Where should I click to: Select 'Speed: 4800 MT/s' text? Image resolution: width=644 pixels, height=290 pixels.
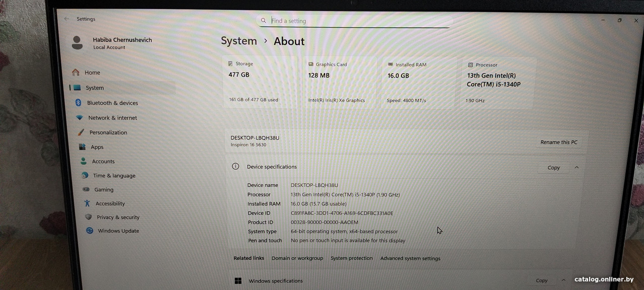pos(407,101)
